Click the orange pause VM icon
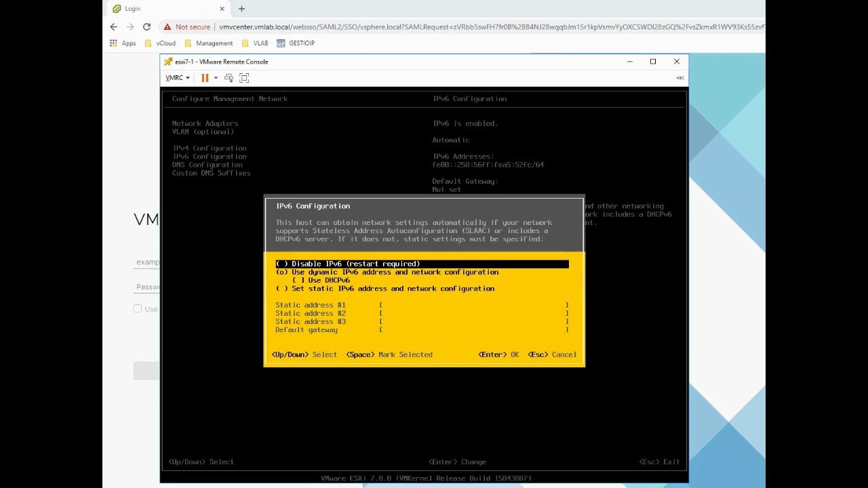This screenshot has width=868, height=488. pyautogui.click(x=205, y=78)
